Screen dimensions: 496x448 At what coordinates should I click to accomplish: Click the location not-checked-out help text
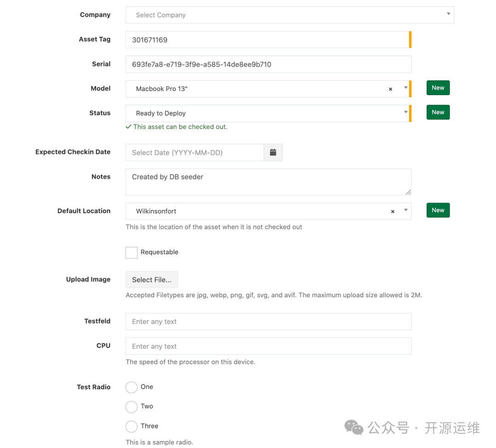[214, 227]
